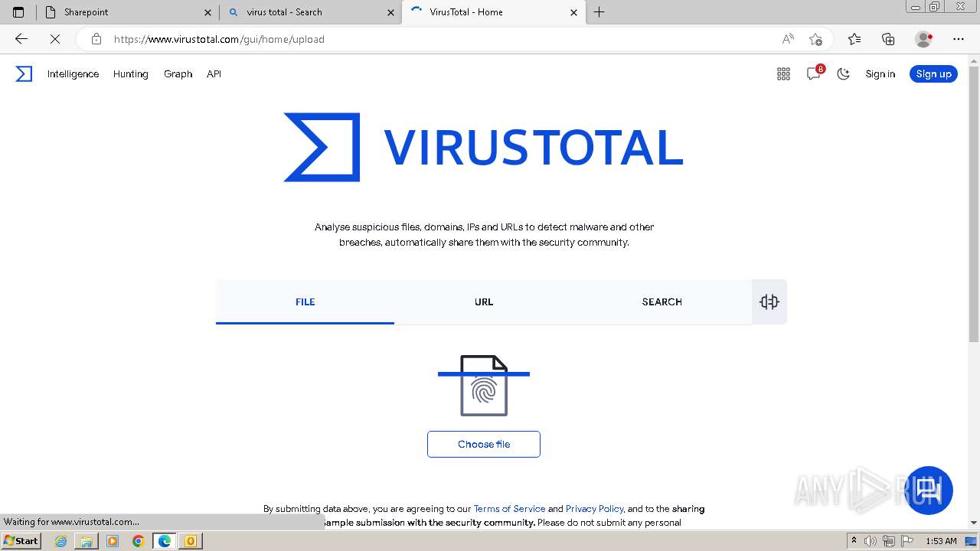The width and height of the screenshot is (980, 551).
Task: Click the taskbar clock 1:53 AM
Action: pos(941,541)
